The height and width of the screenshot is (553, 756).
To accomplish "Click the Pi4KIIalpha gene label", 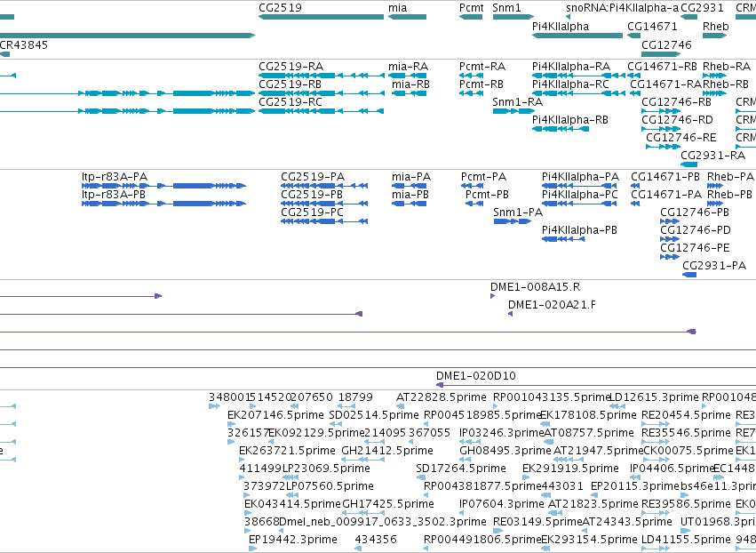I will pyautogui.click(x=561, y=27).
